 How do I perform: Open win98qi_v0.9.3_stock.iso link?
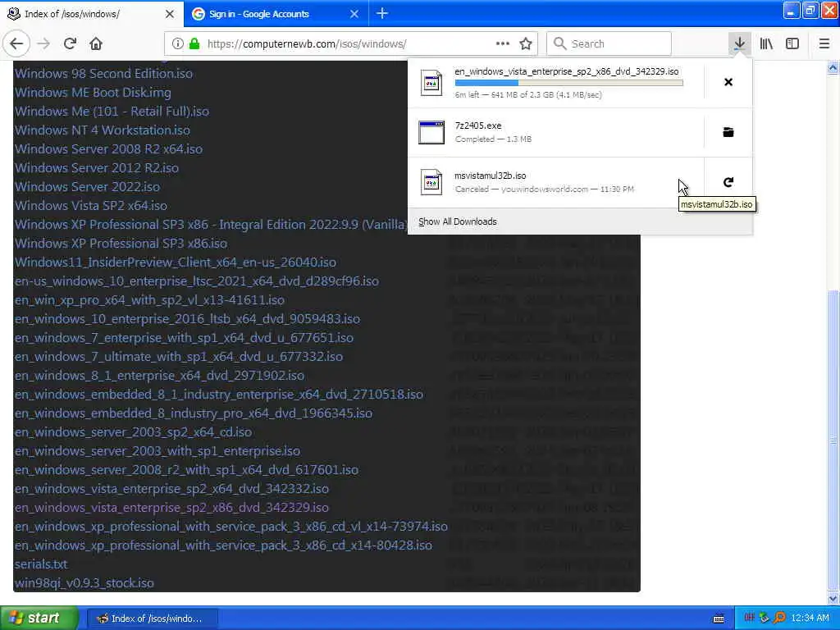click(84, 583)
